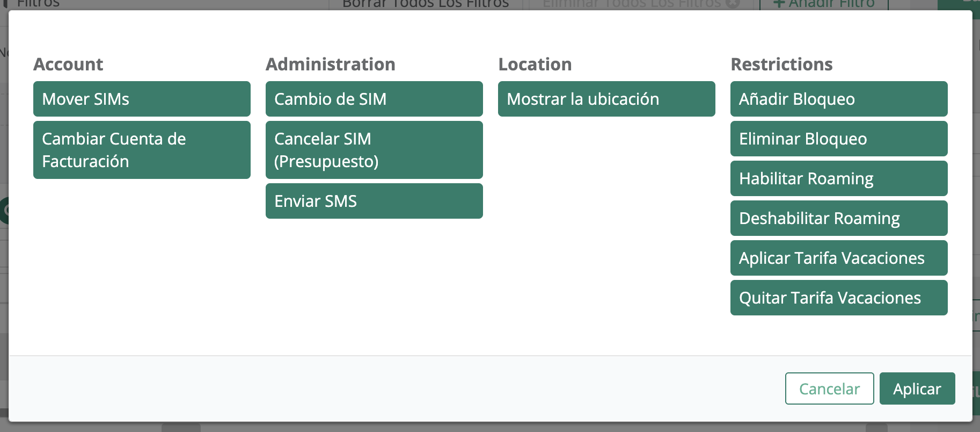The height and width of the screenshot is (432, 980).
Task: Cancel the dialog with Cancelar
Action: [829, 388]
